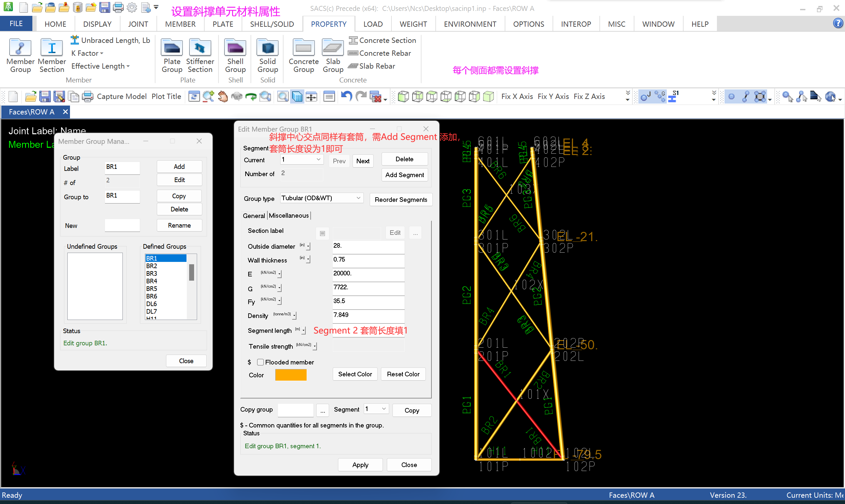Toggle Fix Z Axis option
The image size is (845, 504).
point(589,96)
